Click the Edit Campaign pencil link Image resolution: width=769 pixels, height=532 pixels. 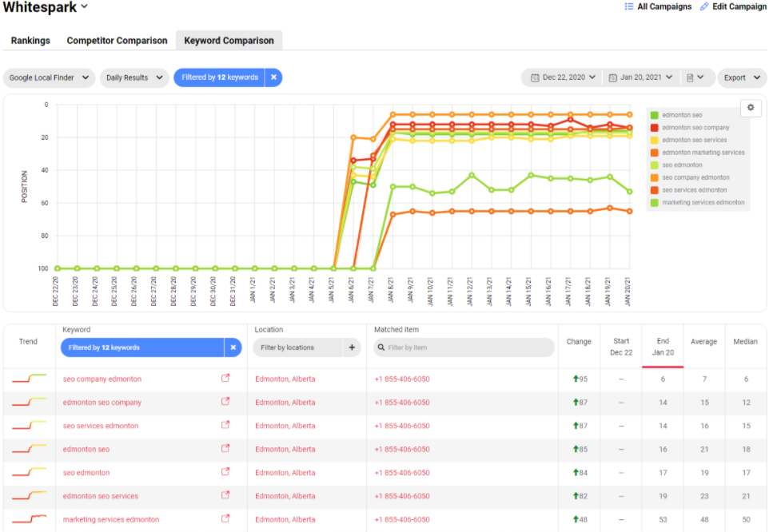click(731, 7)
